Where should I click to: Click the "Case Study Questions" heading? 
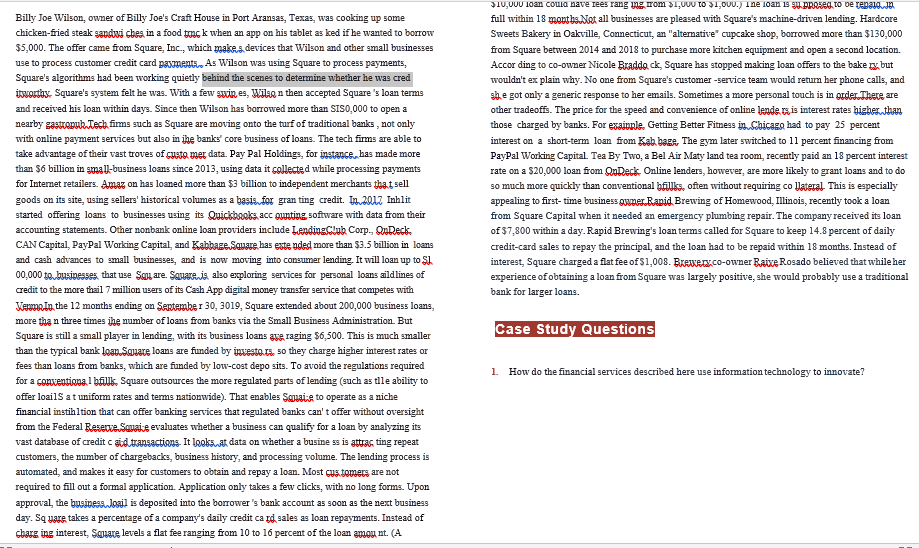tap(574, 329)
